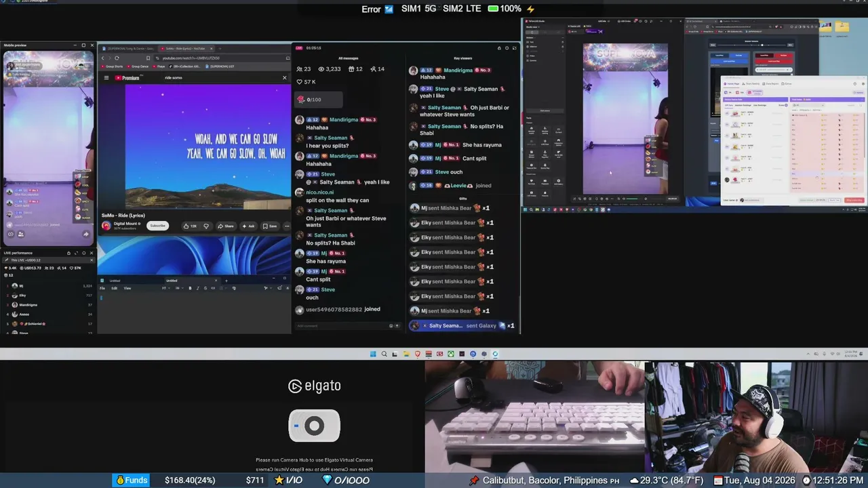The width and height of the screenshot is (868, 488).
Task: Subscribe to Digital Mount channel
Action: (157, 226)
